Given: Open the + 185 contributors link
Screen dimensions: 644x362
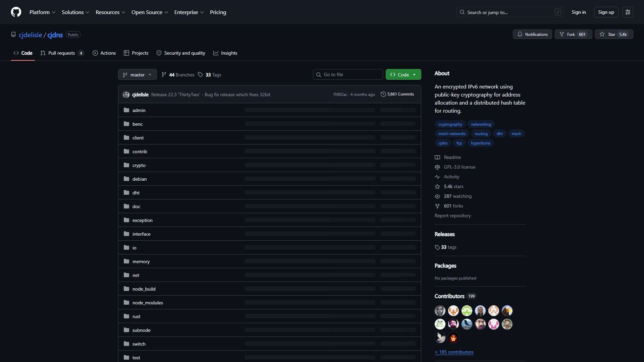Looking at the screenshot, I should (454, 352).
